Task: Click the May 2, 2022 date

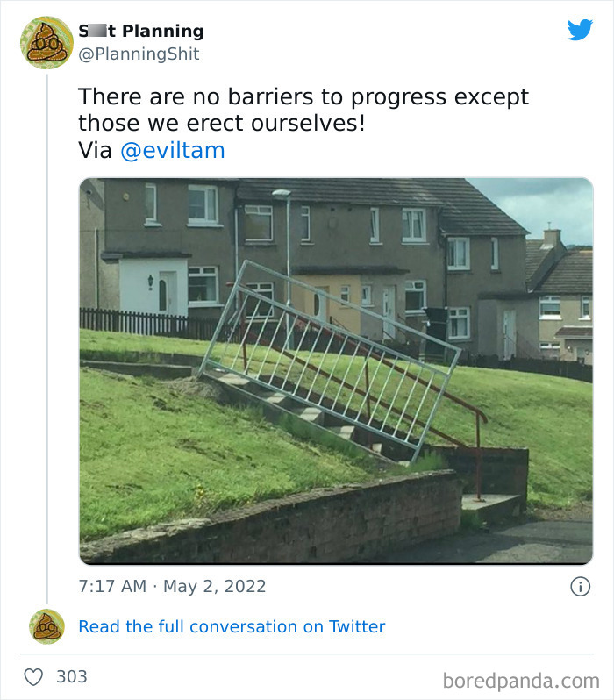Action: [x=214, y=586]
